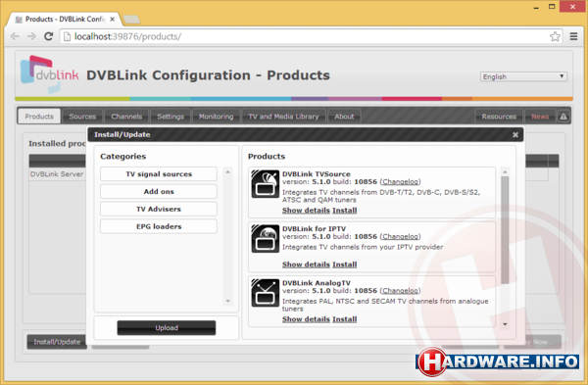Select the TV signal sources category
This screenshot has width=588, height=385.
159,174
